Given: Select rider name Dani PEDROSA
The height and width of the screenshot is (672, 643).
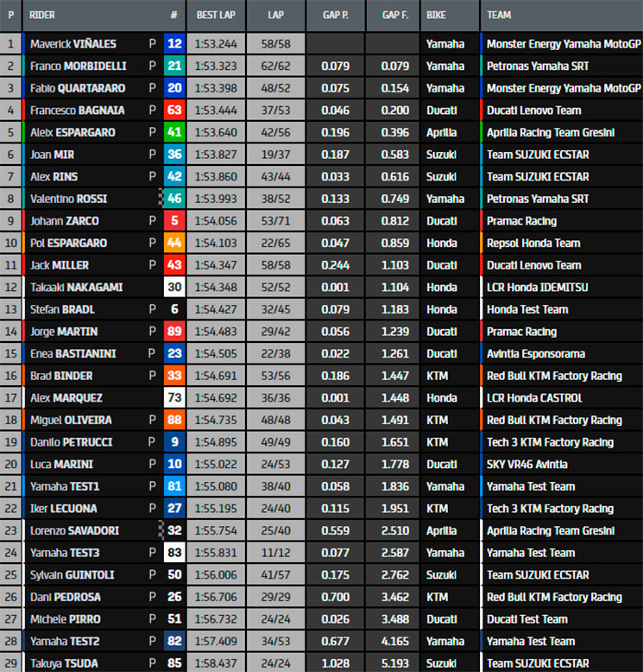Looking at the screenshot, I should (65, 597).
